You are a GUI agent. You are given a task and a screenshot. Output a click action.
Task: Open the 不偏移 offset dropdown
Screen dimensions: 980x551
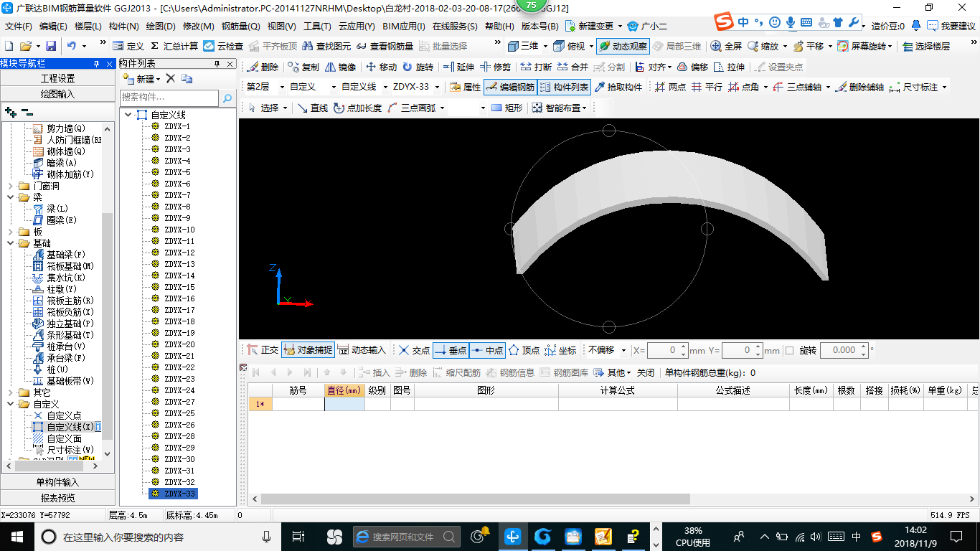623,350
